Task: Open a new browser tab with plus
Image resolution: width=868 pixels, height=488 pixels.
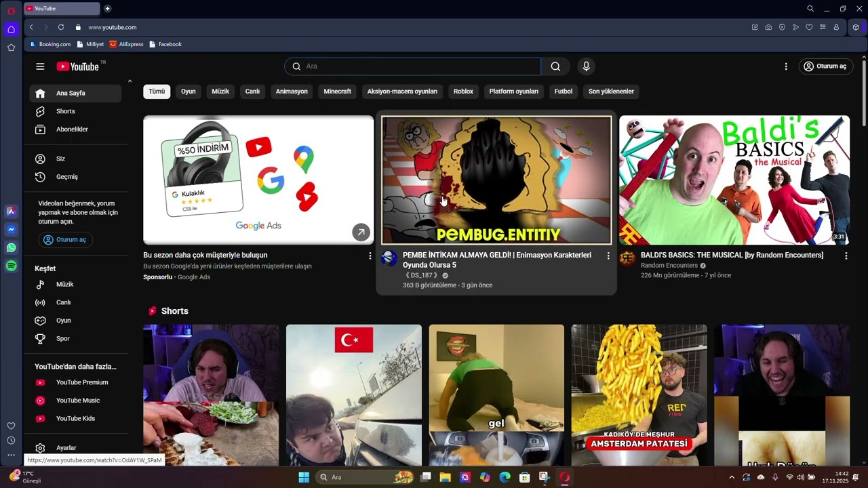Action: (108, 9)
